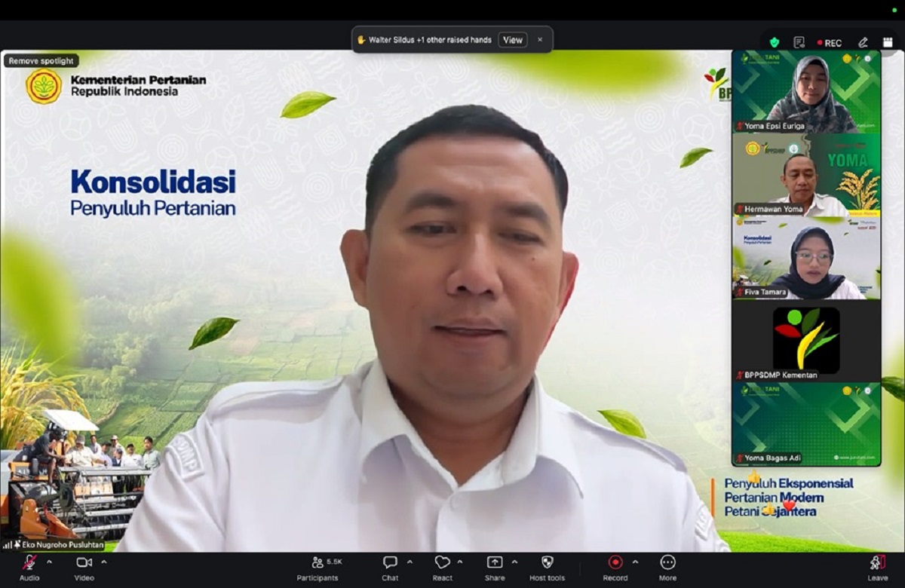
Task: Unmute microphone with Audio button
Action: click(29, 568)
